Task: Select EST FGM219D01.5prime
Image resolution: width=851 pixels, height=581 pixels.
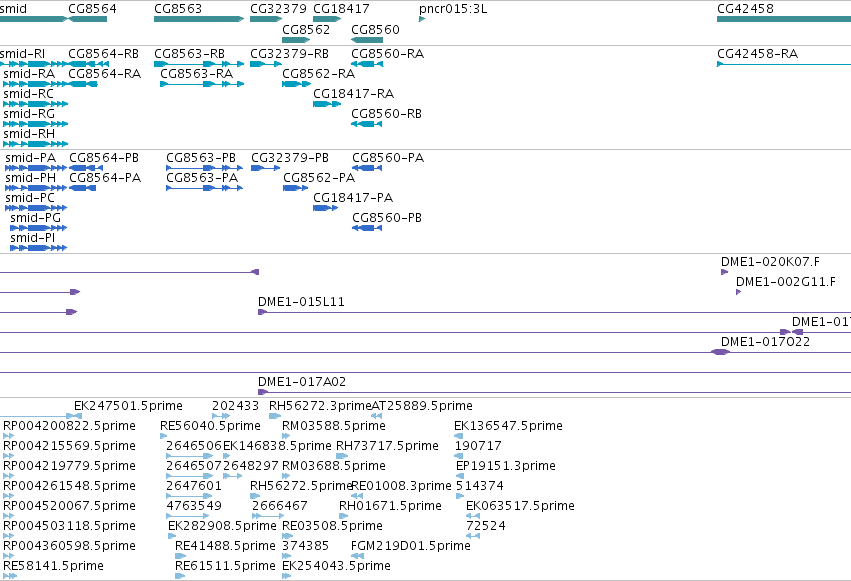Action: click(410, 547)
